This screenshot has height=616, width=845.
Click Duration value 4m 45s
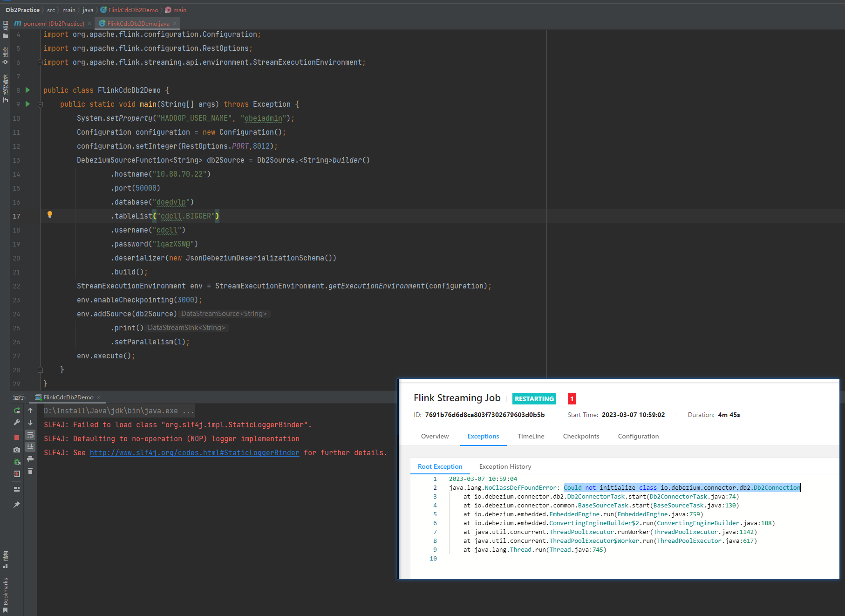coord(729,415)
